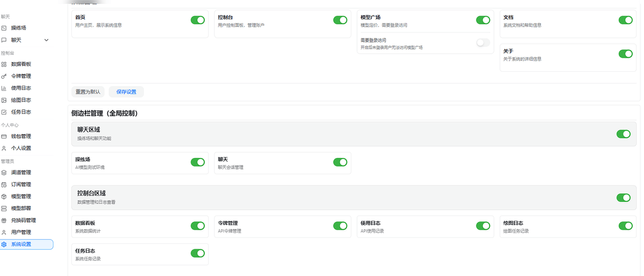This screenshot has height=276, width=644.
Task: Click the 数据看板 grid icon in sidebar
Action: [4, 64]
